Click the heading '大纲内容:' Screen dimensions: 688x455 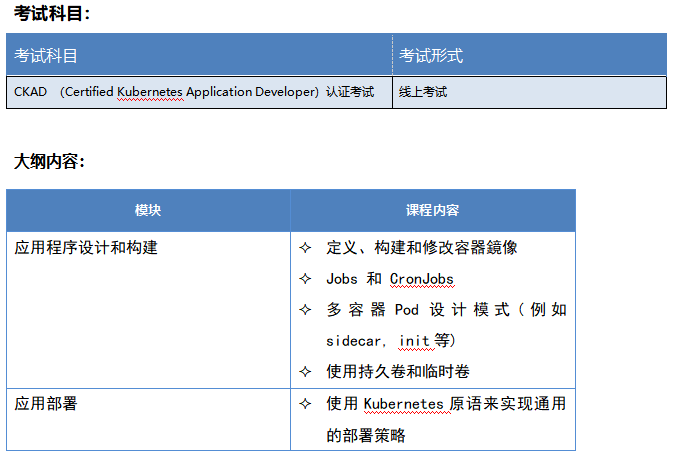click(x=49, y=161)
